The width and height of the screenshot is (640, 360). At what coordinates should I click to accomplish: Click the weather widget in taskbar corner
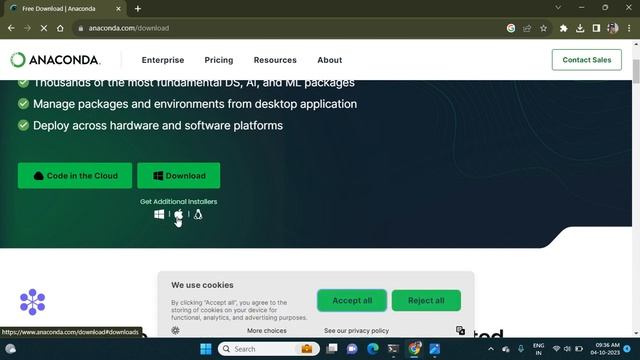pos(11,349)
